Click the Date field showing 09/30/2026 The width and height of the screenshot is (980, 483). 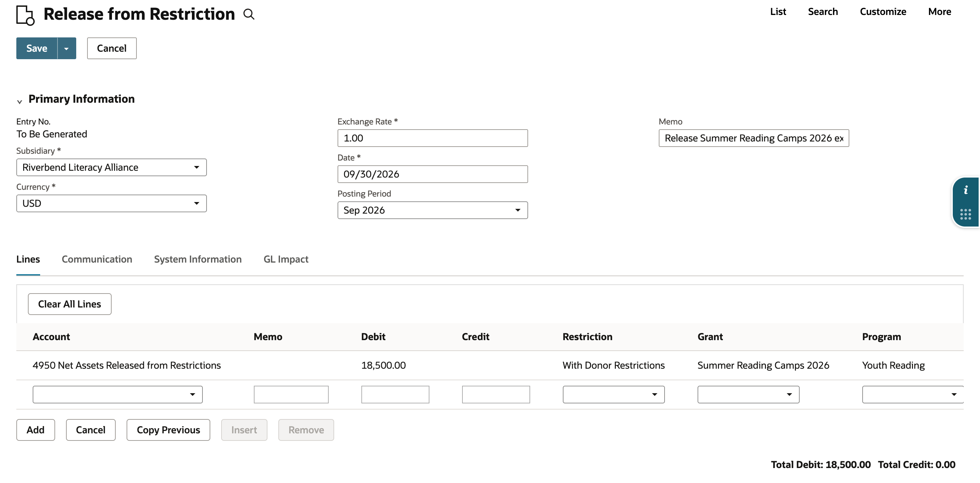click(432, 174)
